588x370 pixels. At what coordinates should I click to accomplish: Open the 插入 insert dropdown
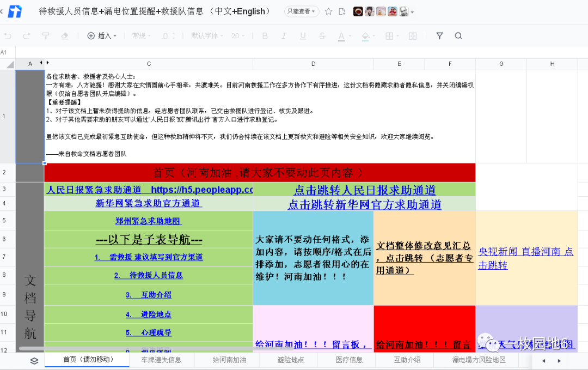click(102, 35)
